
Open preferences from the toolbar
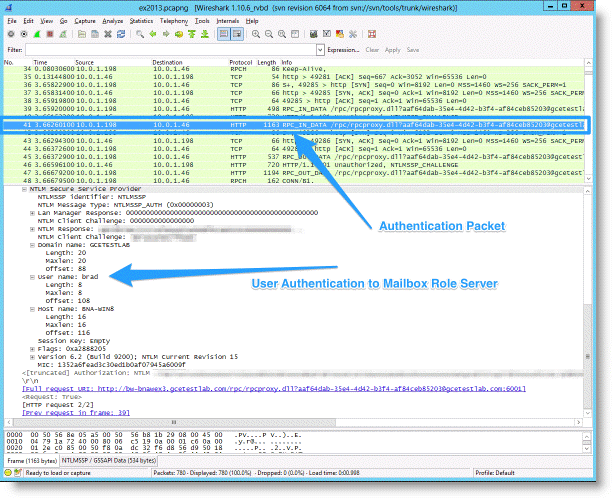coord(353,34)
